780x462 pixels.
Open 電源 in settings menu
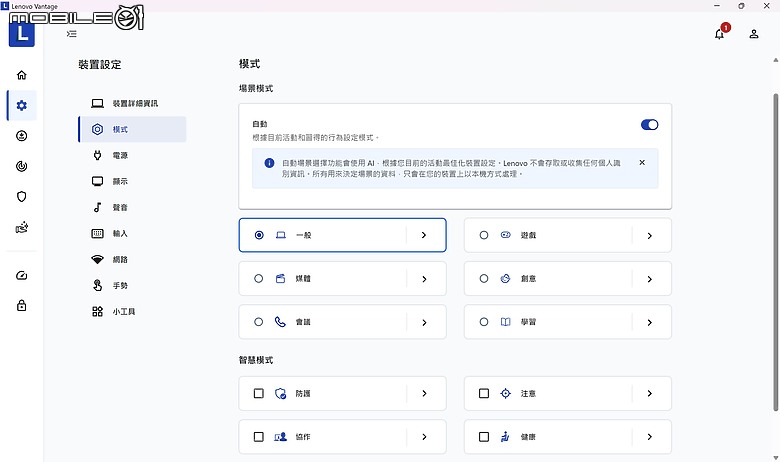coord(132,155)
